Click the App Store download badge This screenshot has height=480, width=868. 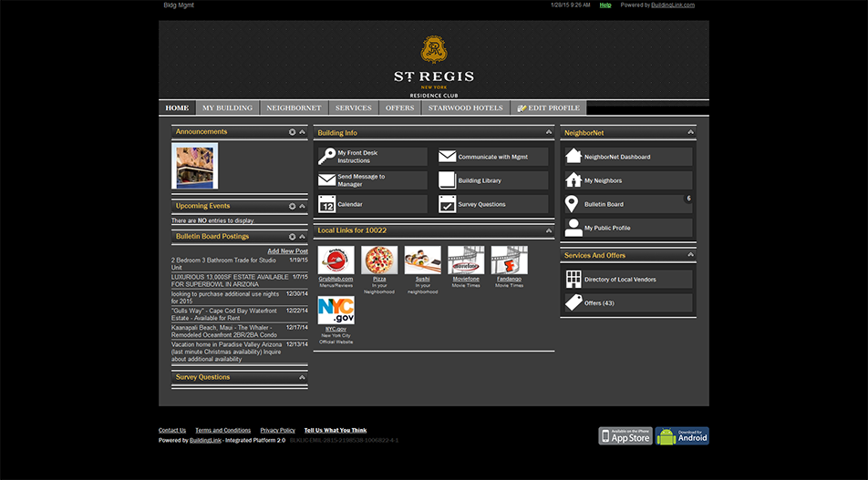pos(625,435)
